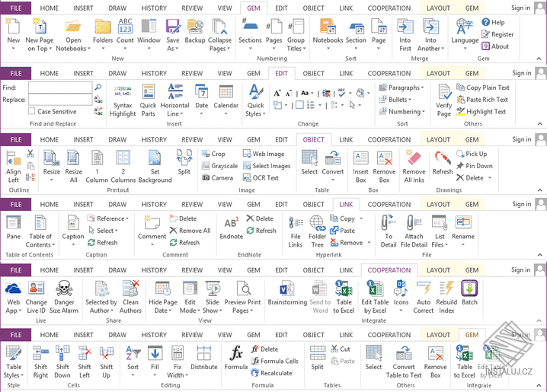Click Verify Page icon

[x=443, y=92]
